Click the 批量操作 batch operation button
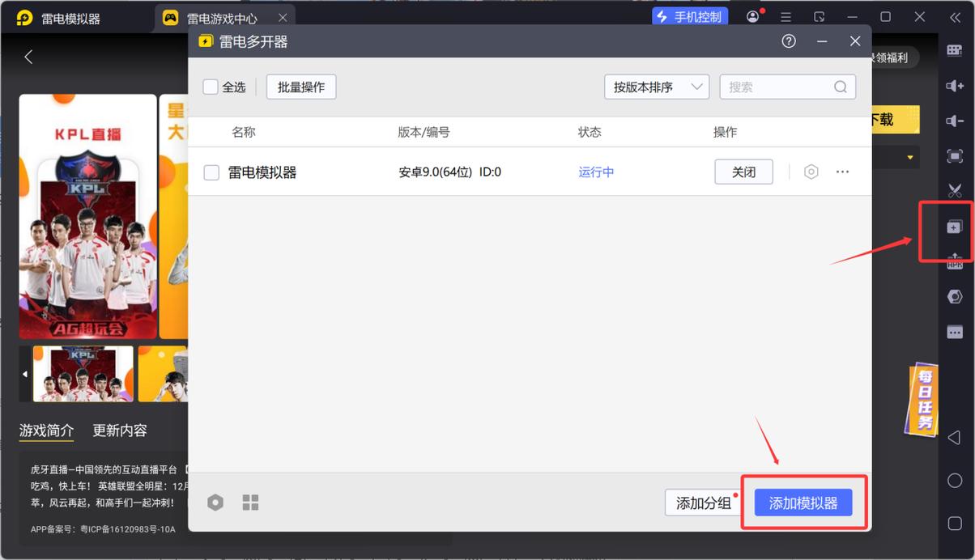Viewport: 975px width, 560px height. click(301, 87)
